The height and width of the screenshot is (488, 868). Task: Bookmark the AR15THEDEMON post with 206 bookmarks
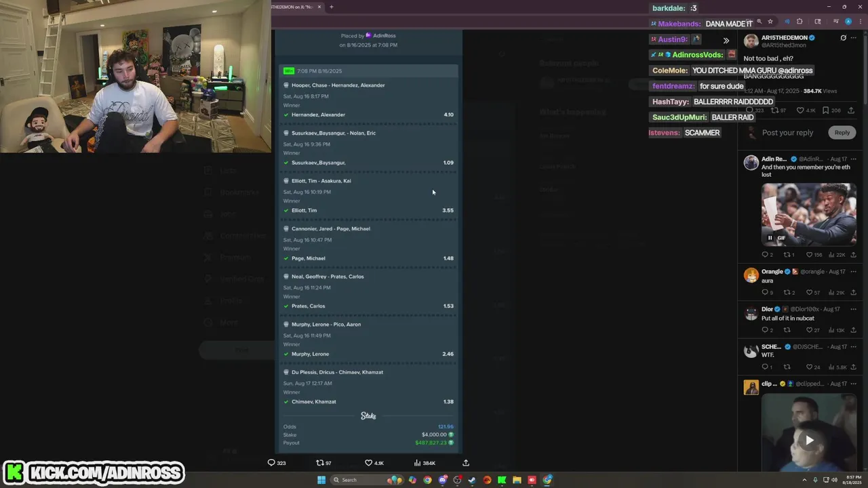pyautogui.click(x=825, y=110)
